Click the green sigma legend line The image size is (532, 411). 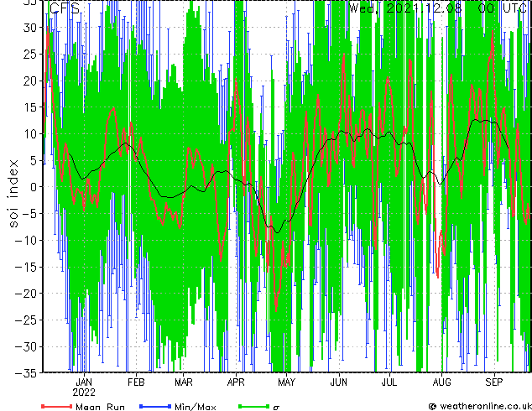pos(253,406)
